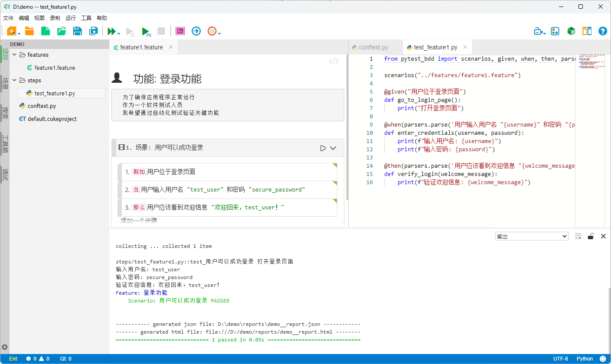Switch to the 项目 sidebar tab
This screenshot has height=364, width=611.
(5, 54)
